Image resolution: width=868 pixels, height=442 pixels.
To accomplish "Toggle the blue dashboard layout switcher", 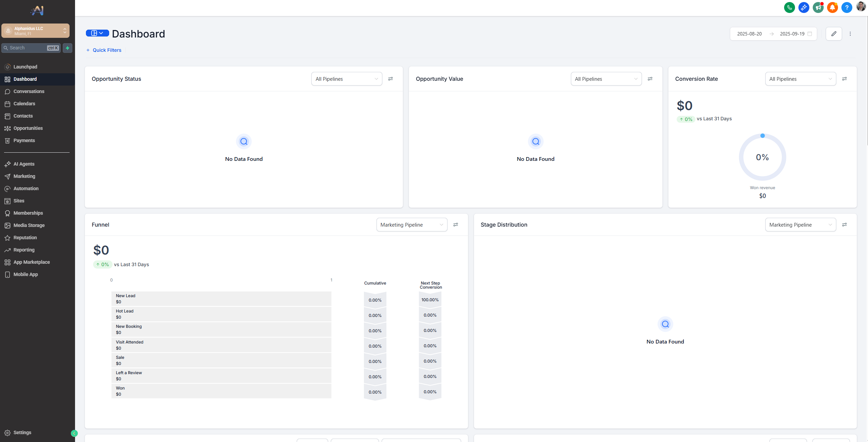I will (x=97, y=33).
